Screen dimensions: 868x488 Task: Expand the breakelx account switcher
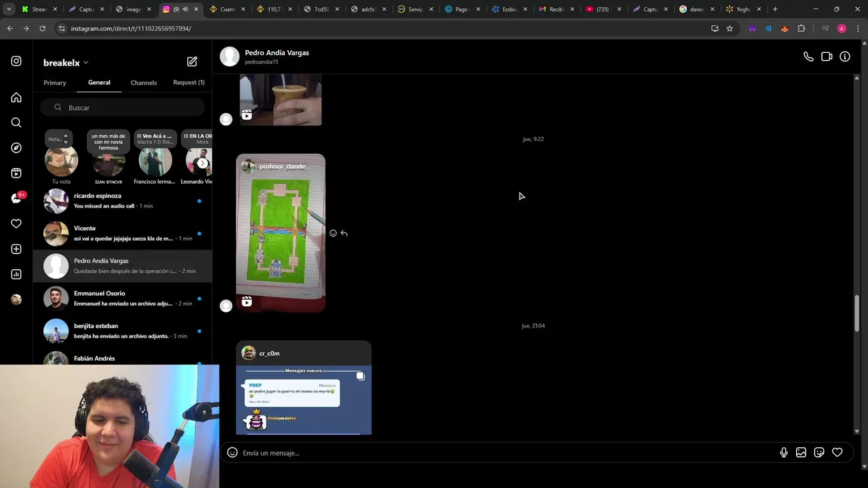66,62
